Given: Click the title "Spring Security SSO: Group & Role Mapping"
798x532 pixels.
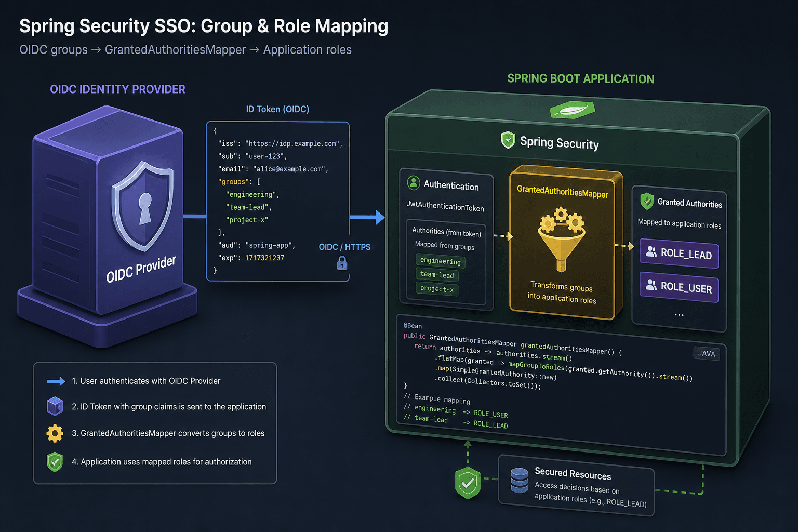Looking at the screenshot, I should (204, 26).
